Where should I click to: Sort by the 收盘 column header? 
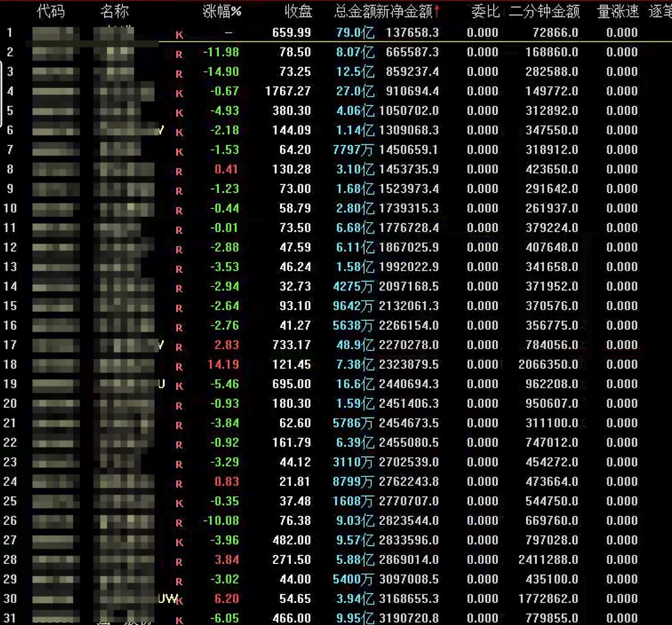click(x=298, y=11)
